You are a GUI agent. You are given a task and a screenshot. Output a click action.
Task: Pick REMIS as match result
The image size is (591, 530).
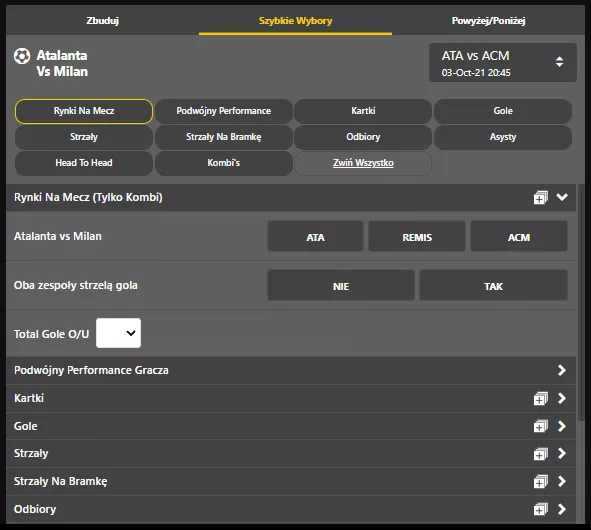pos(417,236)
